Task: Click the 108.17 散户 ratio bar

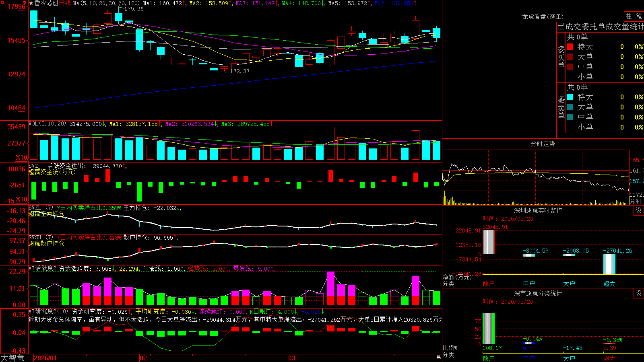Action: click(x=489, y=329)
